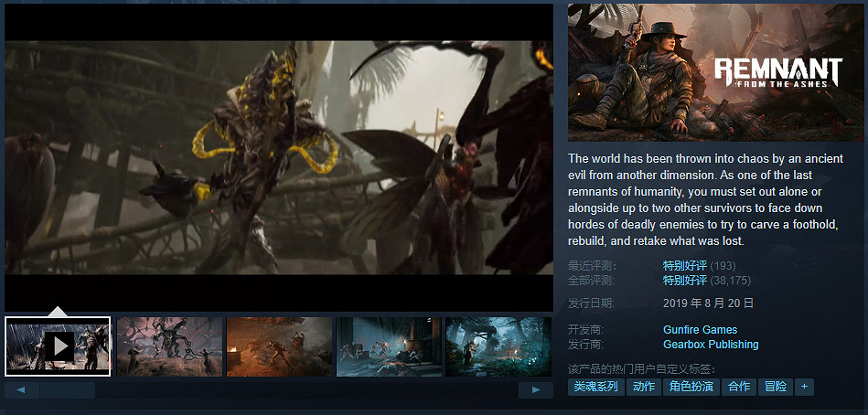
Task: Select the fifth teal forest screenshot thumbnail
Action: click(498, 346)
